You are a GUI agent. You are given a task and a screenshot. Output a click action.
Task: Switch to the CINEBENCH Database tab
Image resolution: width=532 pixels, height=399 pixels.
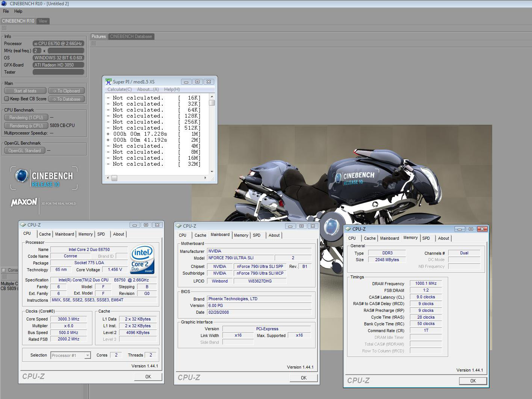pyautogui.click(x=131, y=36)
